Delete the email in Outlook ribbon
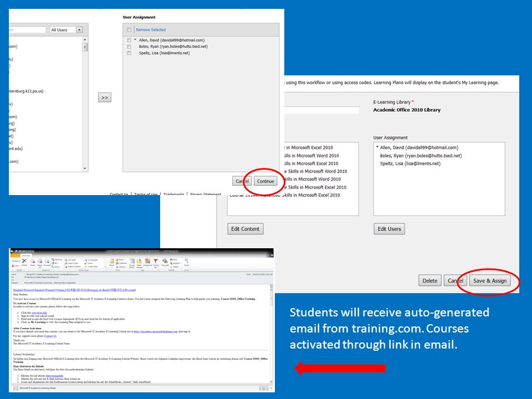 tap(24, 262)
